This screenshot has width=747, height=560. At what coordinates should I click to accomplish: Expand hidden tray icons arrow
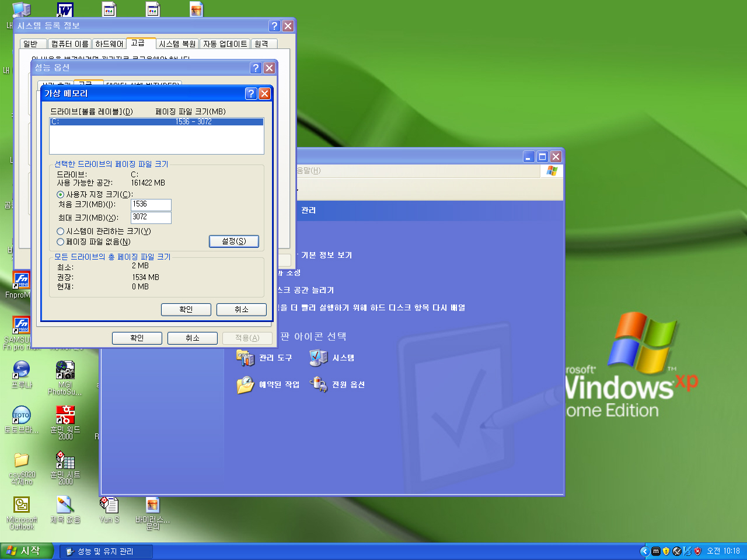point(644,551)
